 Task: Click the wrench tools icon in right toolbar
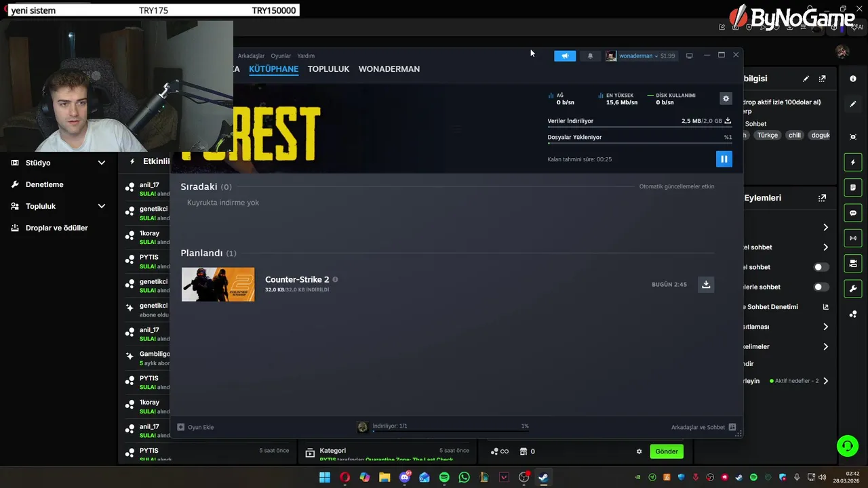click(x=853, y=289)
